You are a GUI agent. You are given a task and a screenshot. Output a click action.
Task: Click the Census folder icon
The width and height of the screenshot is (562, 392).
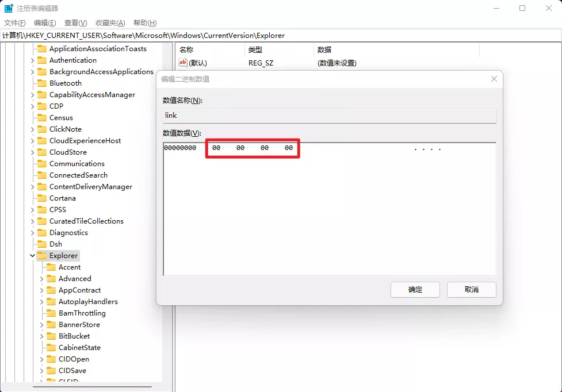(x=42, y=117)
